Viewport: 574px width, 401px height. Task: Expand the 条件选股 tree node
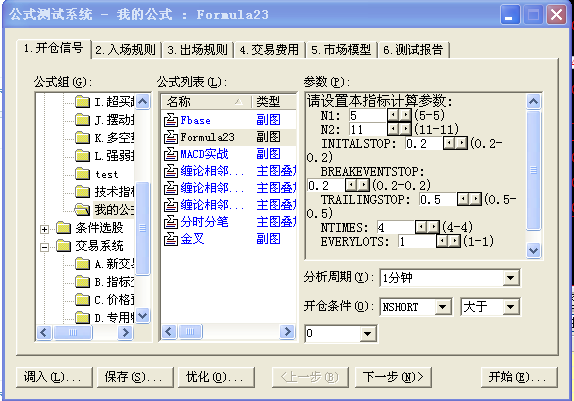pyautogui.click(x=44, y=229)
